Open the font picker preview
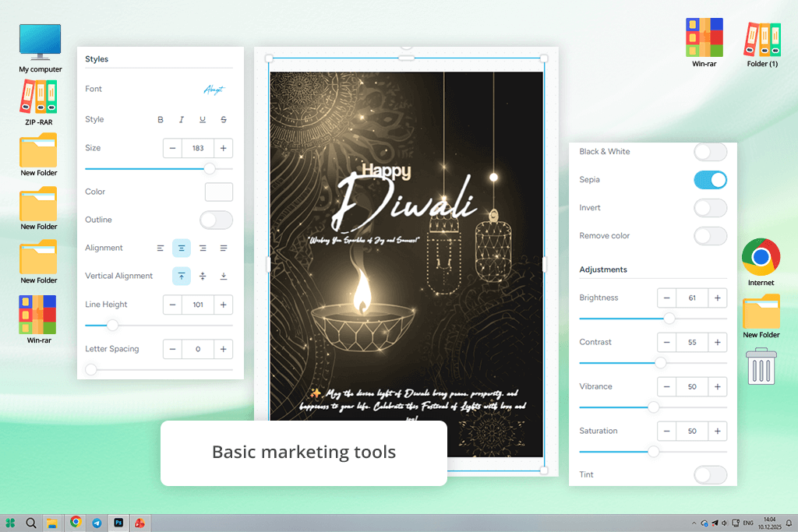Image resolution: width=798 pixels, height=532 pixels. tap(214, 90)
